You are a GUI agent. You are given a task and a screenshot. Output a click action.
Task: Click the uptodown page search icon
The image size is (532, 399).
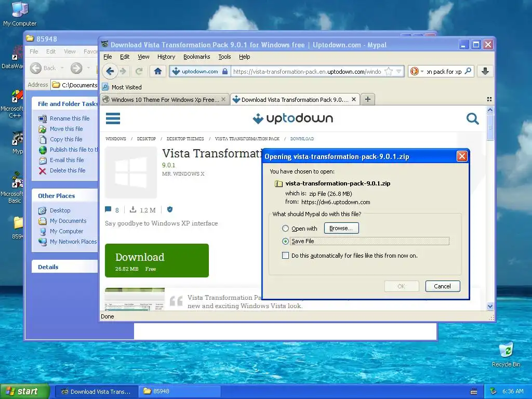tap(472, 119)
